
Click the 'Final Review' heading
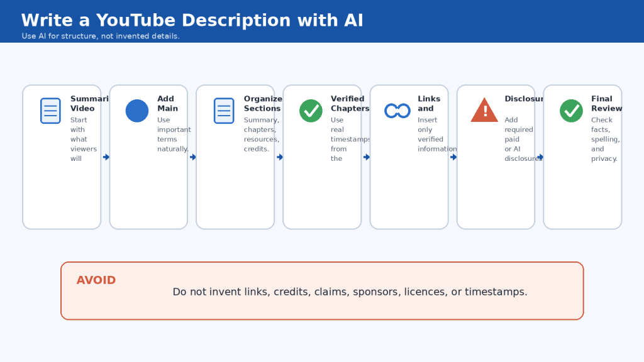point(606,104)
